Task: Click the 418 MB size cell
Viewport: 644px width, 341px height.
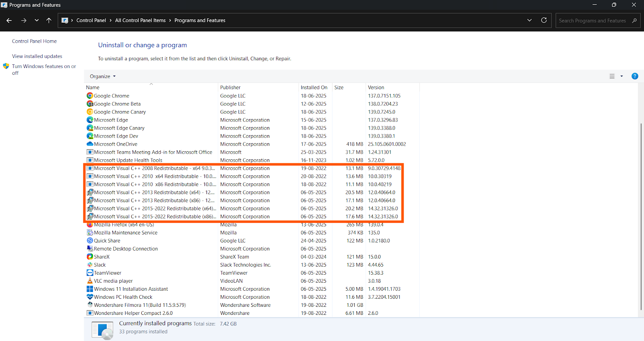Action: pyautogui.click(x=355, y=144)
